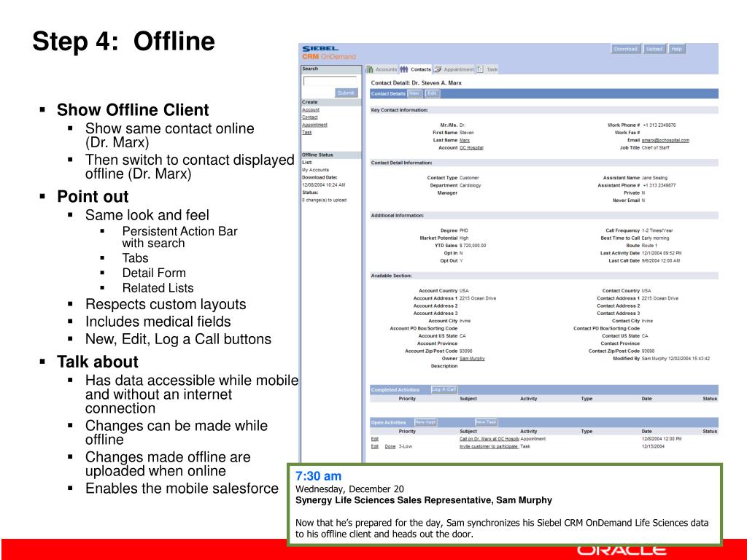Viewport: 747px width, 560px height.
Task: Open the Accounts tab
Action: click(x=386, y=69)
